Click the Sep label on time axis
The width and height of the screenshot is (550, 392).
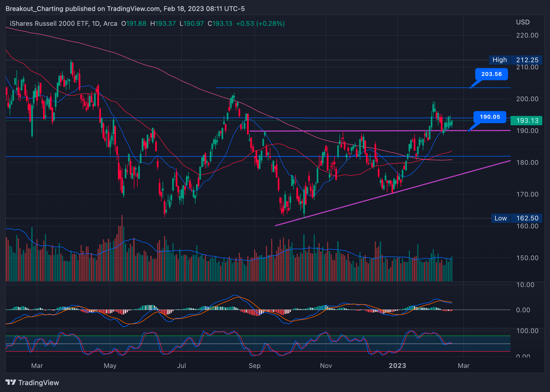coord(254,365)
